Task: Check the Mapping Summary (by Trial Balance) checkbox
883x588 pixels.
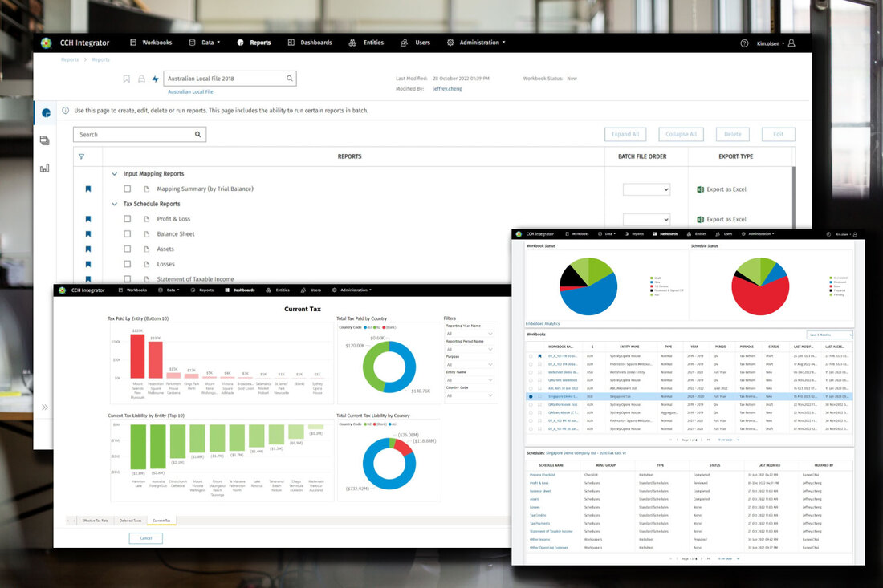Action: [127, 189]
